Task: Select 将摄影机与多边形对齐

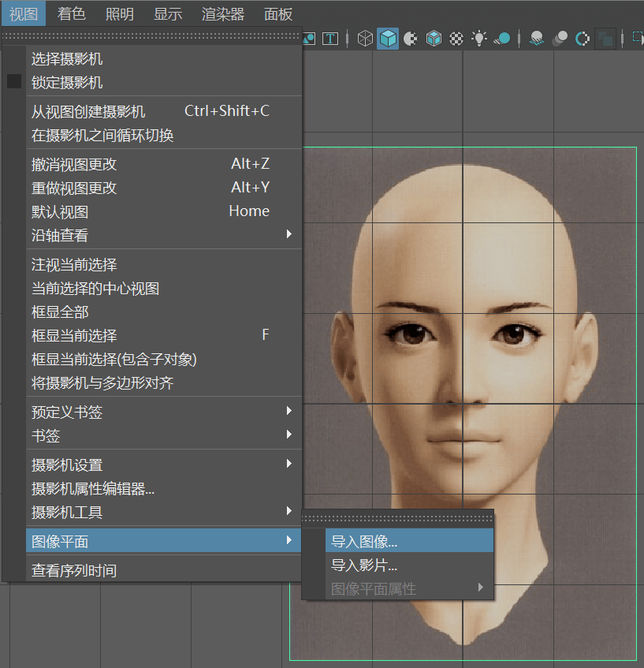Action: (164, 383)
